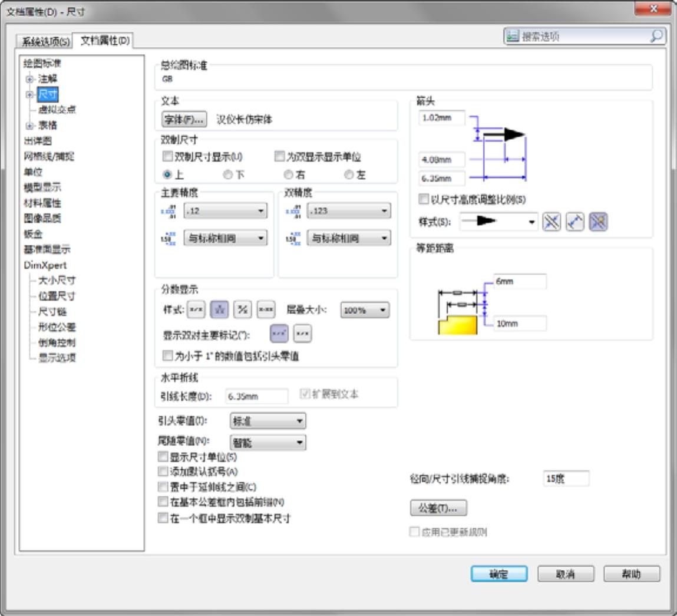Enable 双制尺寸显示 checkbox
Screen dimensions: 677x616
(x=167, y=156)
